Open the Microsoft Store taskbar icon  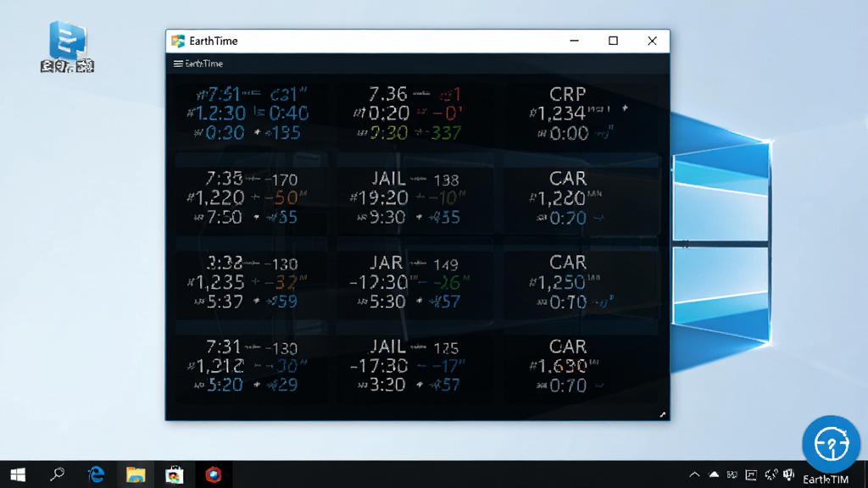[x=175, y=474]
